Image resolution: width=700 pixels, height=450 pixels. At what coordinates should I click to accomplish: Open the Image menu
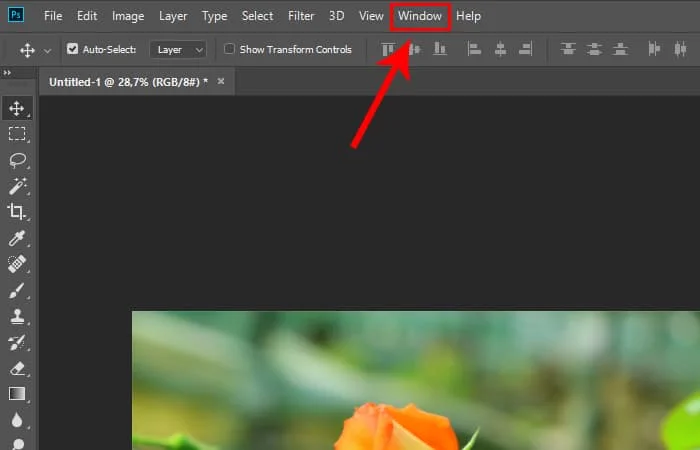128,17
